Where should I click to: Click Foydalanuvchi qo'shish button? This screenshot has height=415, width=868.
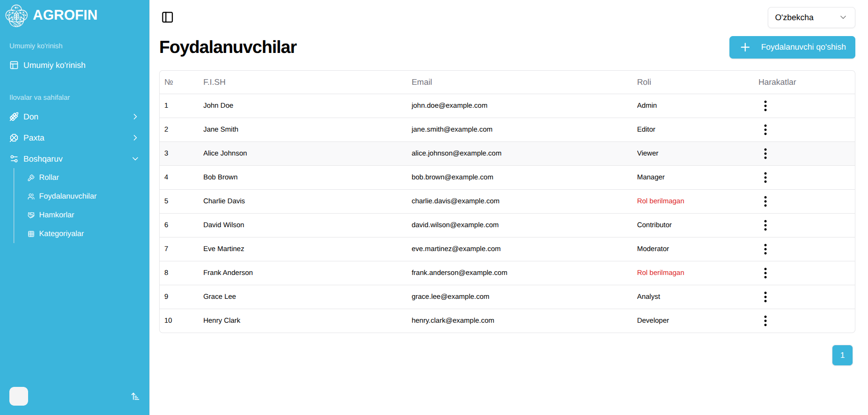[x=792, y=47]
